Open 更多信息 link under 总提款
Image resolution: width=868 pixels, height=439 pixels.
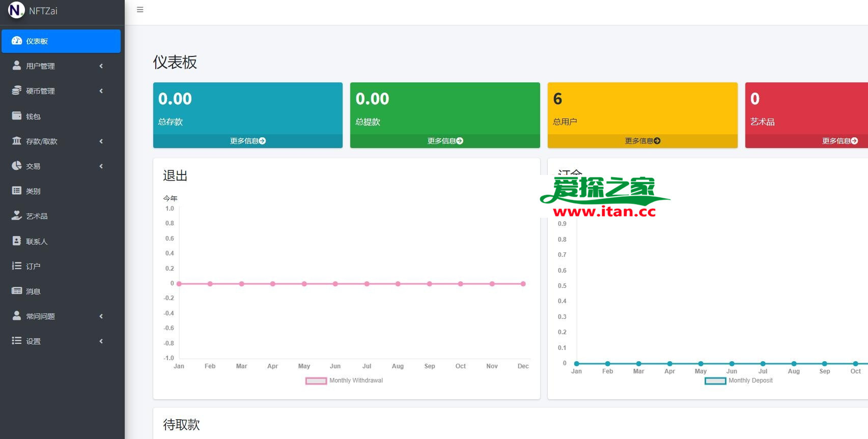(445, 141)
